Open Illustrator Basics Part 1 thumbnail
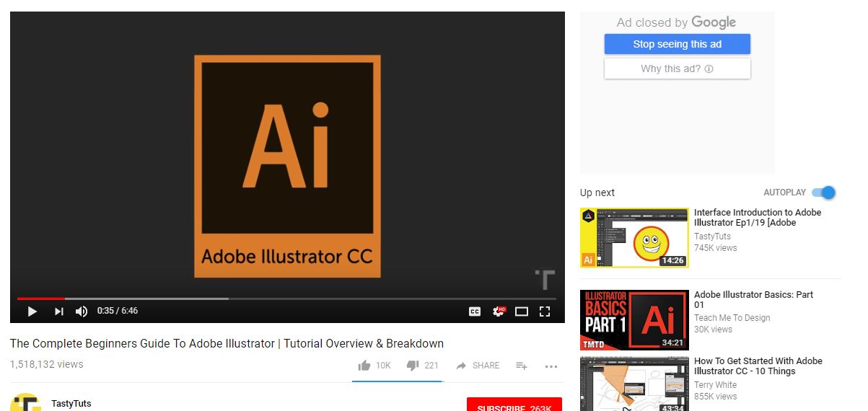 point(634,320)
